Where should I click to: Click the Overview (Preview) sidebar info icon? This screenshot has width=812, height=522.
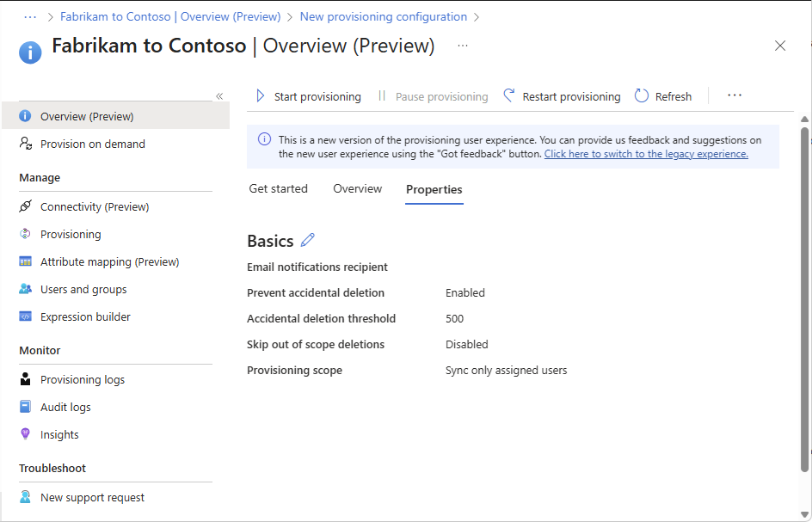pos(25,116)
